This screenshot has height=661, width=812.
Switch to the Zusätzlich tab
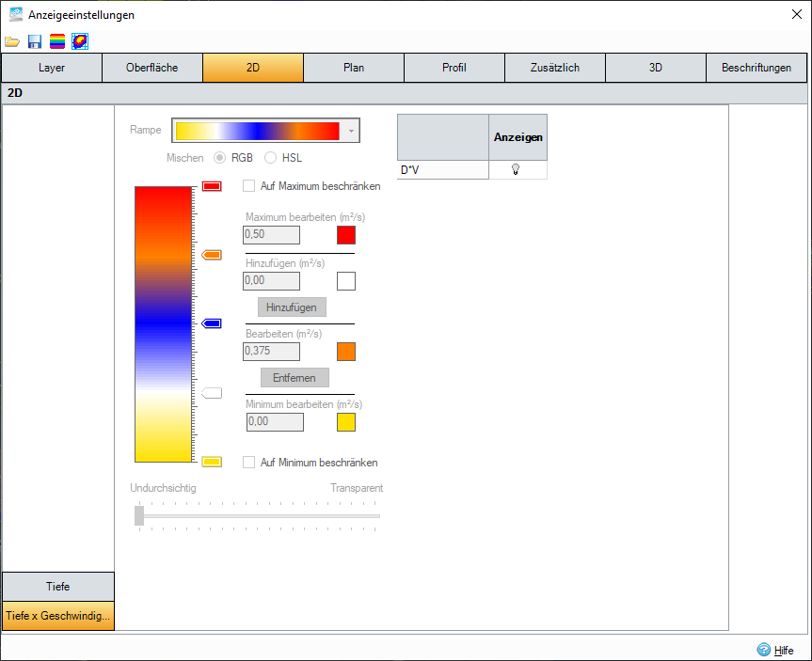(x=554, y=68)
